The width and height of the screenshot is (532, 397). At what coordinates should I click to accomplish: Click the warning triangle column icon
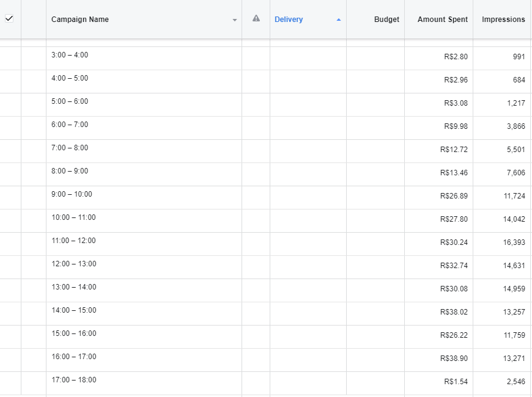click(x=256, y=19)
